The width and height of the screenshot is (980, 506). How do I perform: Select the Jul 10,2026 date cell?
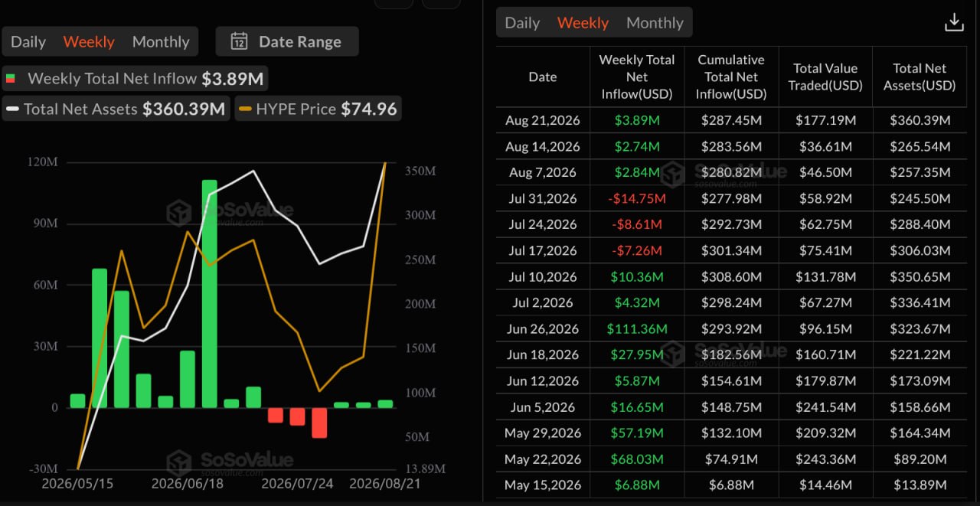(543, 276)
